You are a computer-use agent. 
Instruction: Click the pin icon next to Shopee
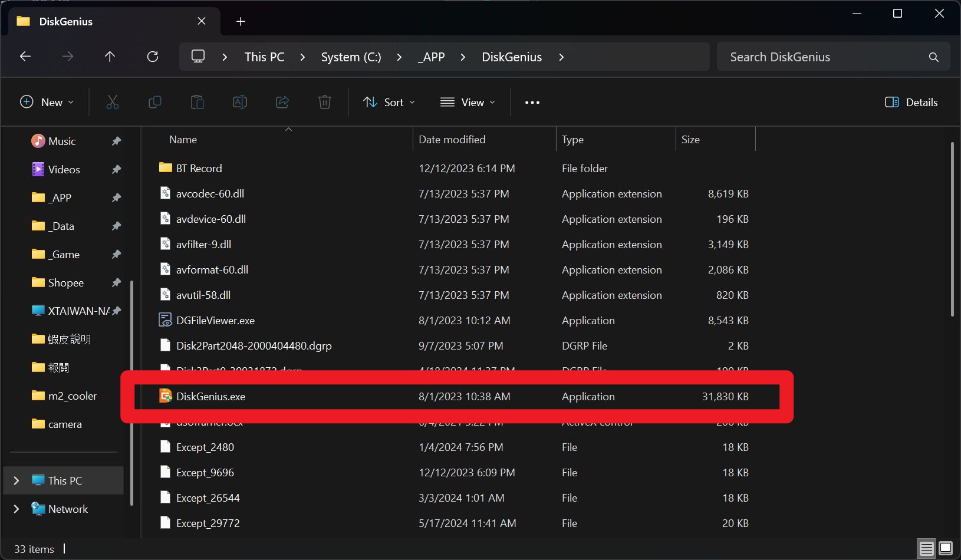[x=117, y=283]
